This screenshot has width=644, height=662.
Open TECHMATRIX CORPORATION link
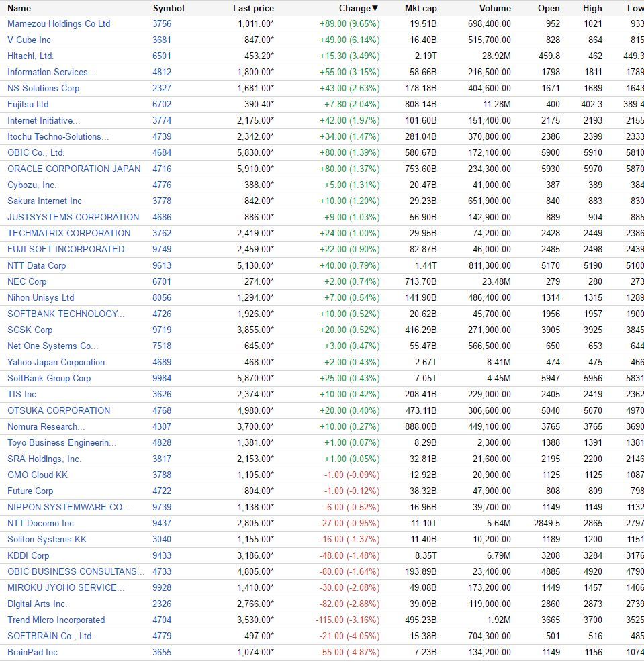click(69, 233)
